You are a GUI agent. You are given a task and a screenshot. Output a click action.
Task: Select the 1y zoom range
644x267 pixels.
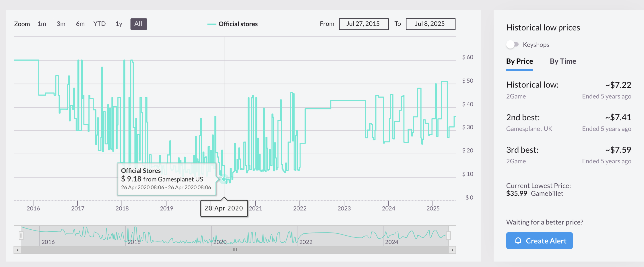coord(119,24)
